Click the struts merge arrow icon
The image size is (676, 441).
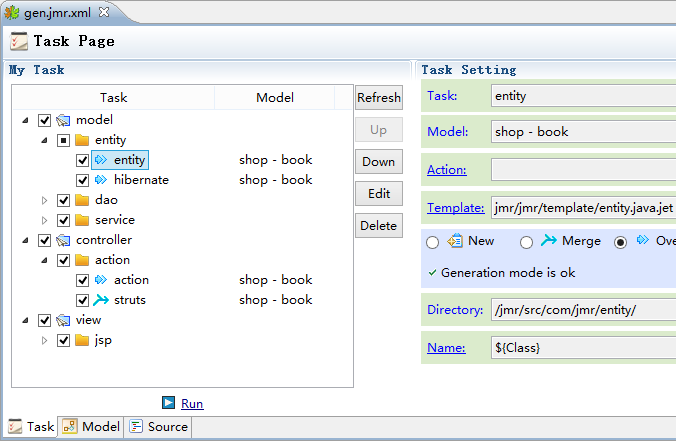(101, 300)
